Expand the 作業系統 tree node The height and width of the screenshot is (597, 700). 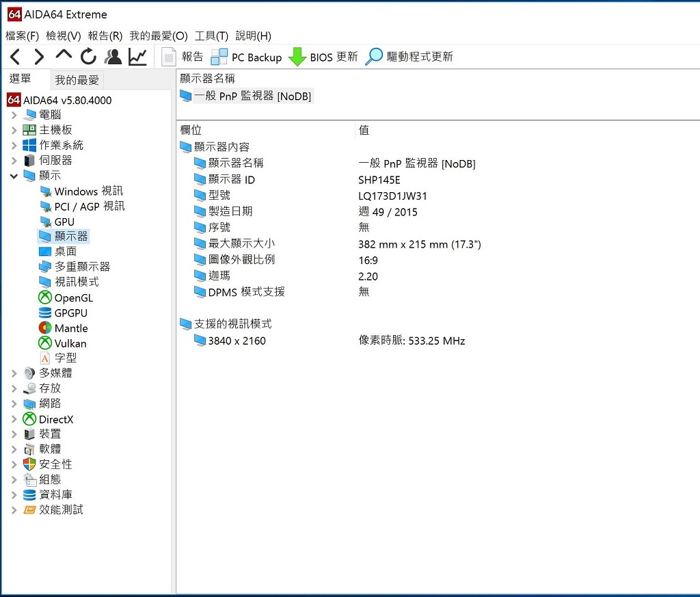coord(14,146)
